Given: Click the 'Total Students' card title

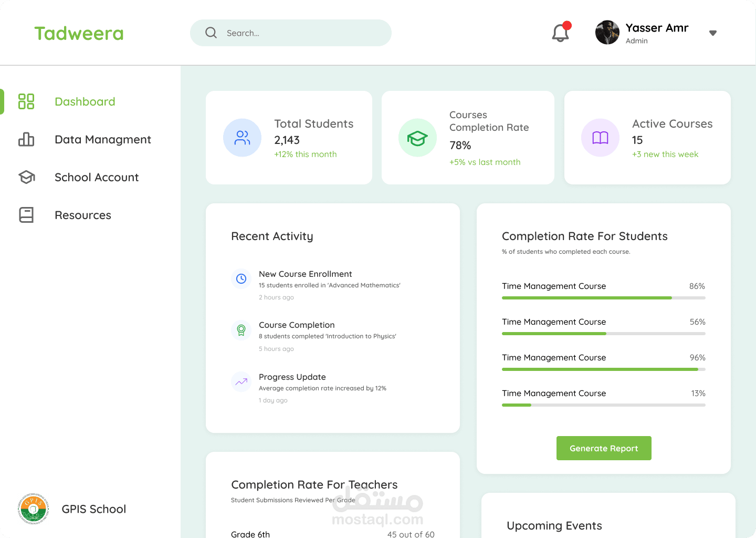Looking at the screenshot, I should tap(314, 124).
